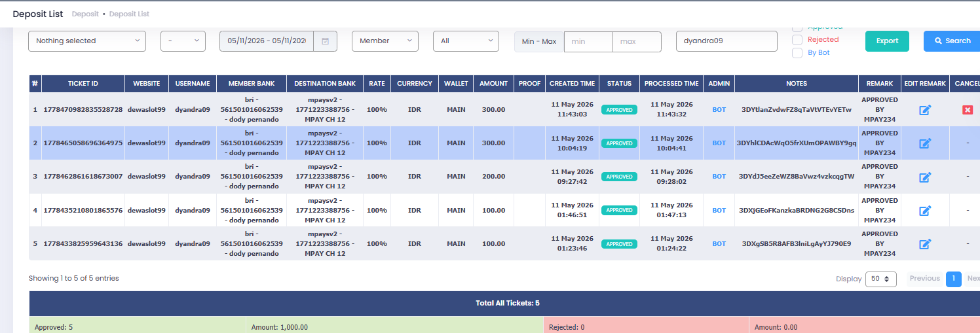
Task: Click the max amount input field
Action: 637,41
